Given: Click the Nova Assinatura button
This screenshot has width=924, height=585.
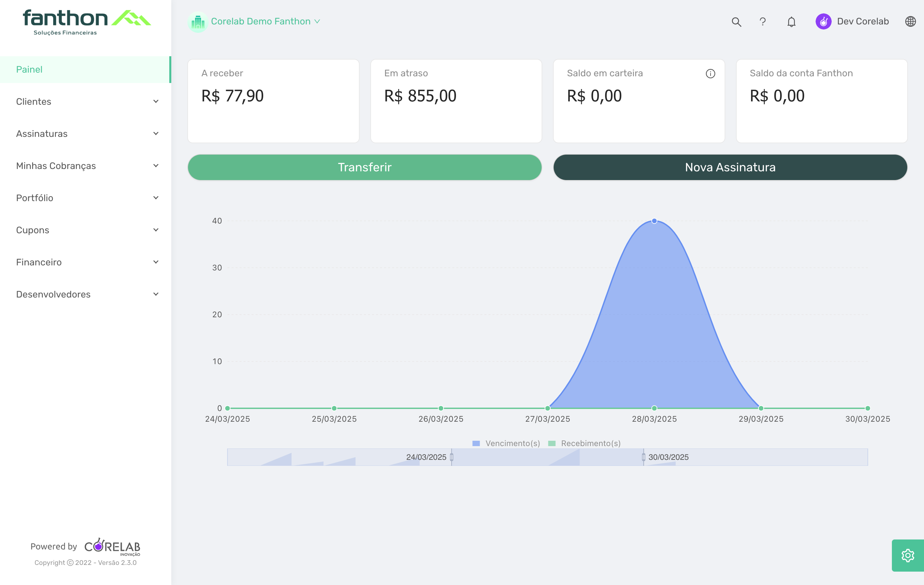Looking at the screenshot, I should pos(730,167).
